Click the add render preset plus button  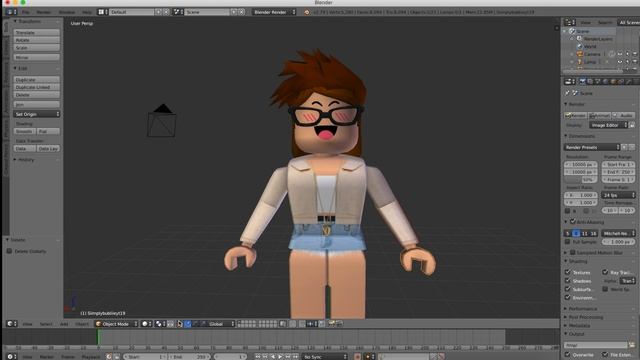(x=624, y=147)
